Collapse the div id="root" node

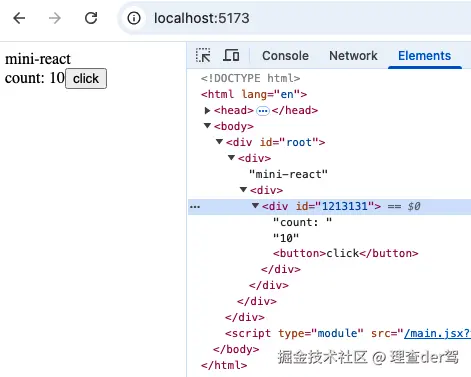219,142
